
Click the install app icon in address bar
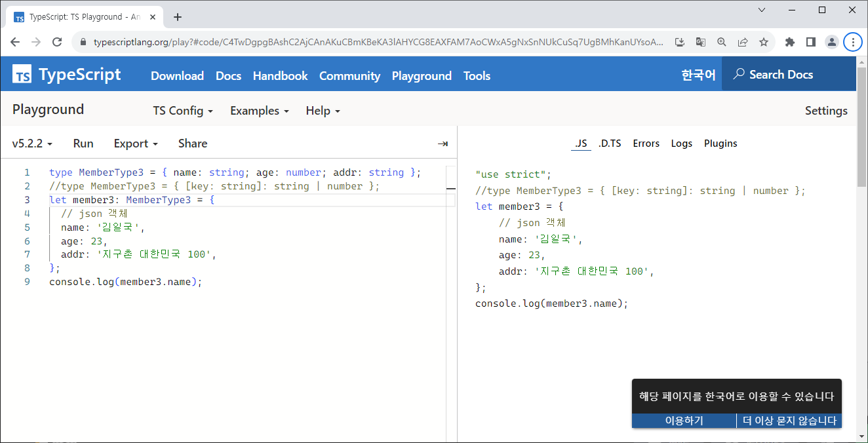pyautogui.click(x=680, y=42)
